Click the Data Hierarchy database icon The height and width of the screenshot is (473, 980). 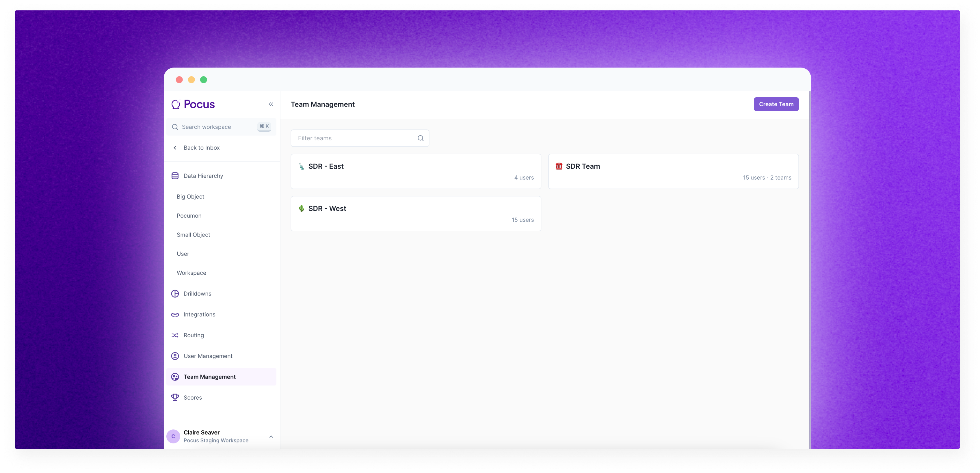[175, 176]
